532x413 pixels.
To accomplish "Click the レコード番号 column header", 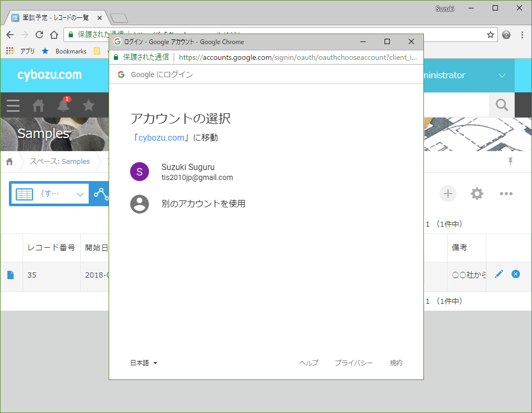I will coord(51,248).
